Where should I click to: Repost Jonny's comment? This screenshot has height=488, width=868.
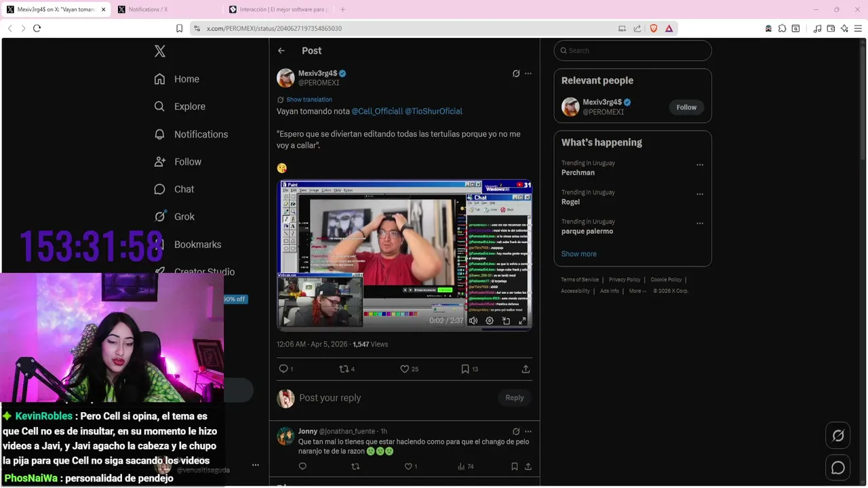click(x=355, y=466)
